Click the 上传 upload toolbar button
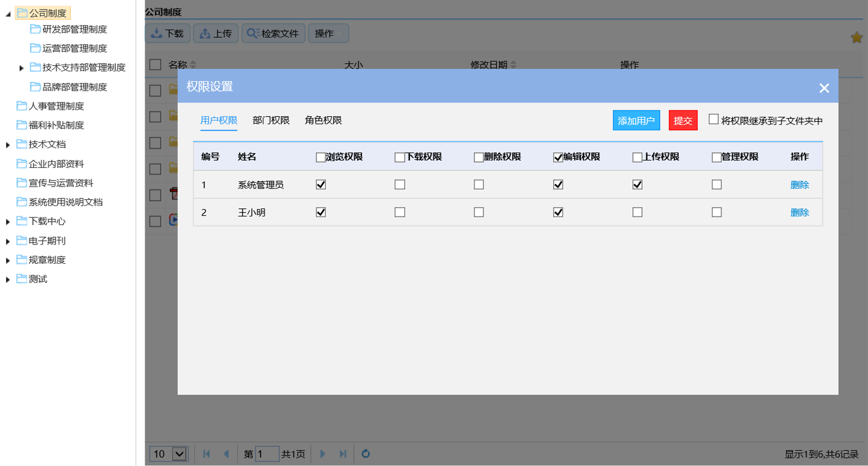 [x=216, y=33]
